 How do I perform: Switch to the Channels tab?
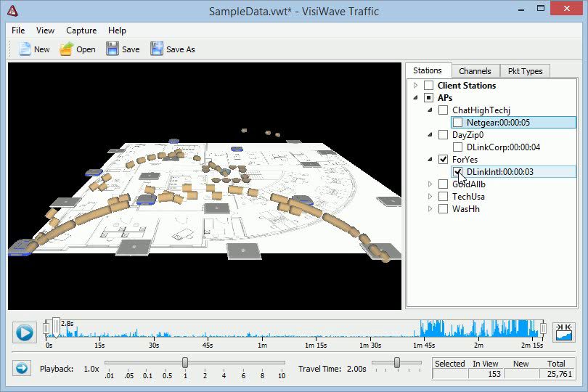(475, 71)
